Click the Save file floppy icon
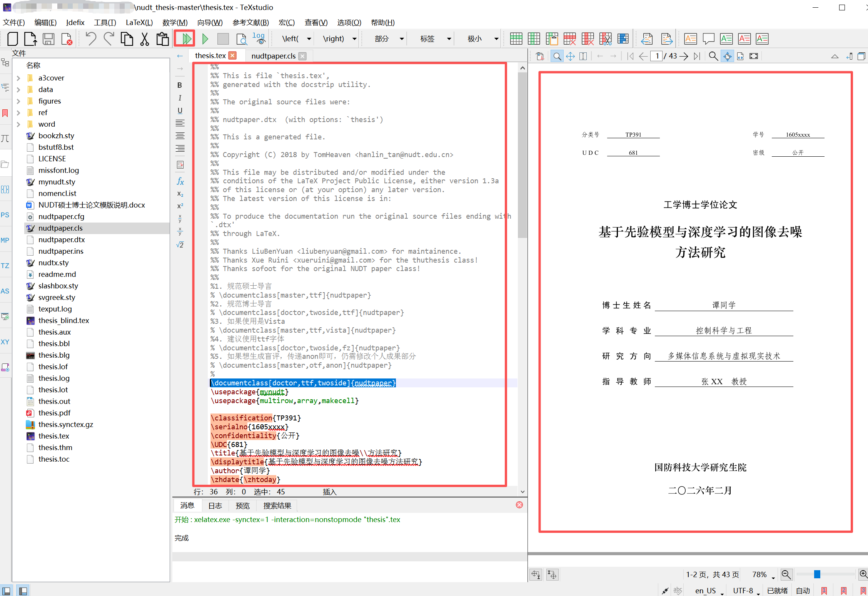 (x=48, y=39)
